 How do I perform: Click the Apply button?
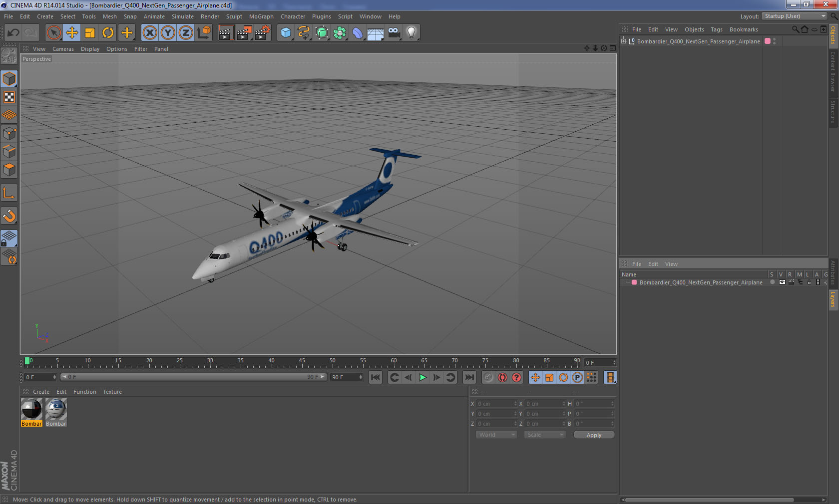click(594, 435)
